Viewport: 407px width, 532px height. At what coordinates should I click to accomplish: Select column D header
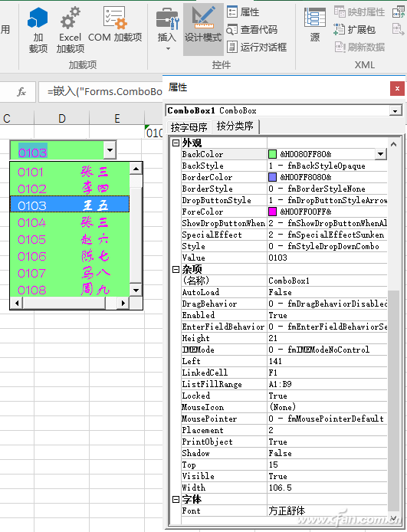coord(62,118)
